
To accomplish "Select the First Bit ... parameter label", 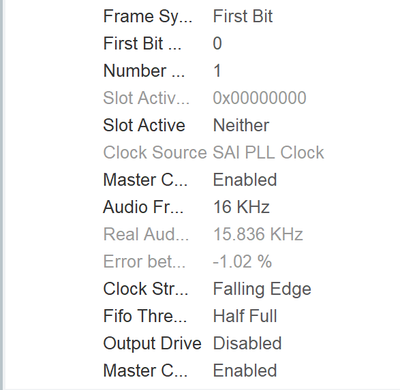I will (x=142, y=44).
